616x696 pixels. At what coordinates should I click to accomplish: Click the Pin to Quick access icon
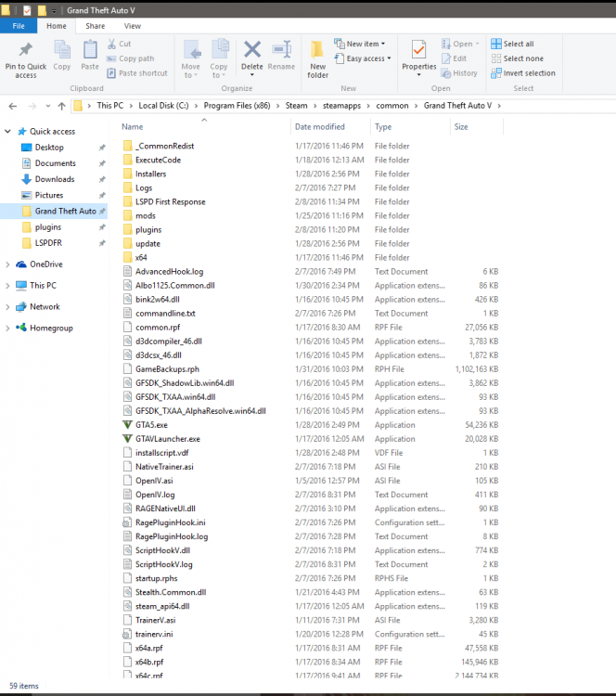click(26, 50)
